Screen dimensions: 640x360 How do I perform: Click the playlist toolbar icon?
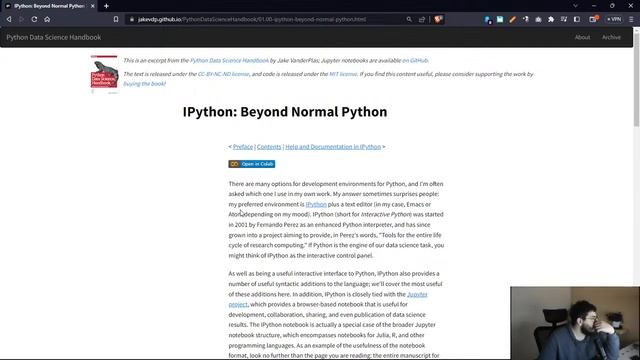click(x=564, y=19)
